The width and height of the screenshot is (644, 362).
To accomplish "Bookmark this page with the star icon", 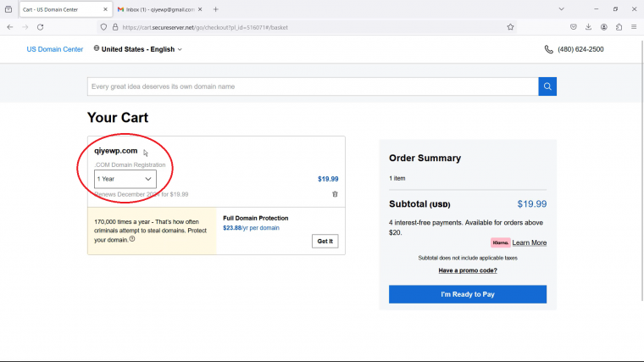I will [510, 27].
